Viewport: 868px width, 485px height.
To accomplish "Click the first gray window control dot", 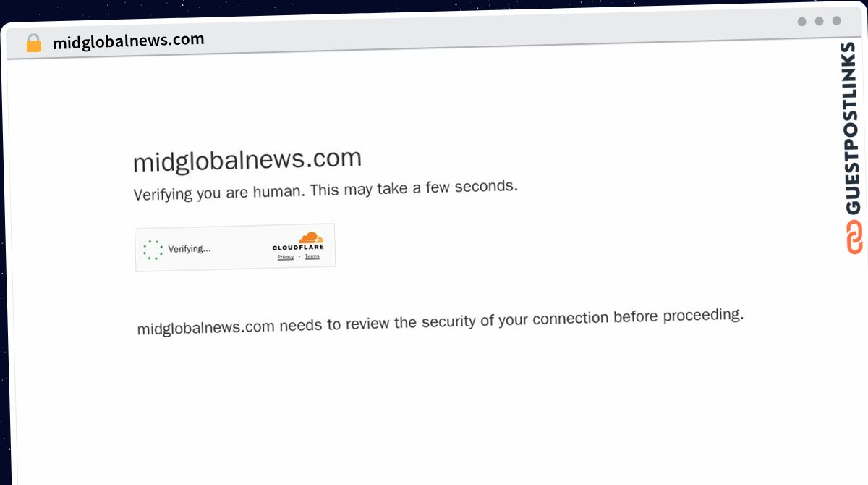I will (802, 22).
